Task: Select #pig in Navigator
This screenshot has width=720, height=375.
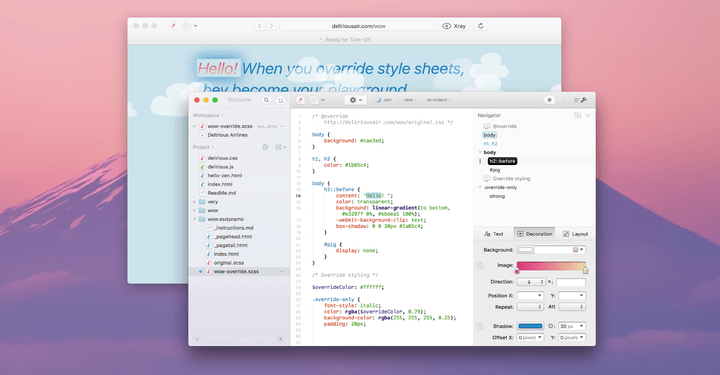Action: pos(495,170)
